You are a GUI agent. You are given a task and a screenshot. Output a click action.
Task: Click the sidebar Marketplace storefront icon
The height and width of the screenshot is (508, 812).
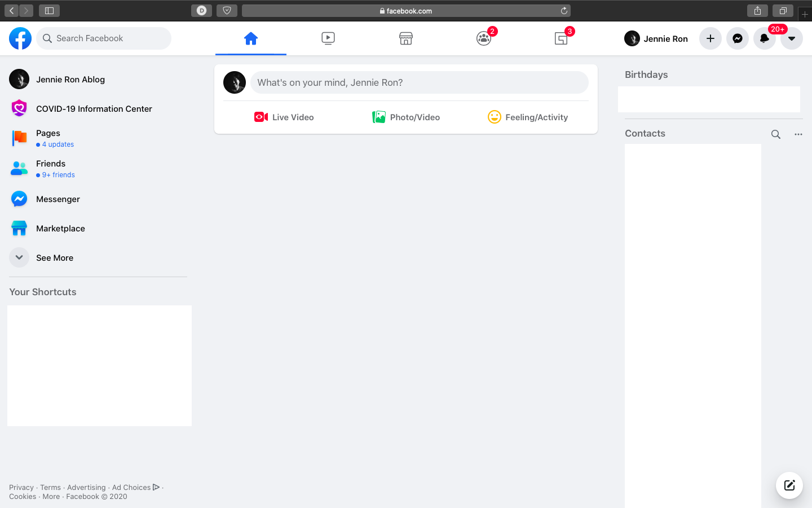coord(19,228)
